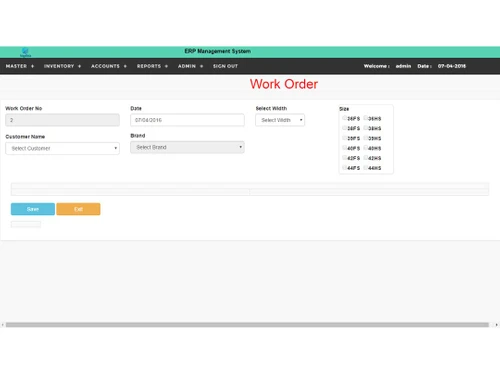Expand the plus icon beside REPORTS
This screenshot has height=375, width=500.
click(166, 66)
